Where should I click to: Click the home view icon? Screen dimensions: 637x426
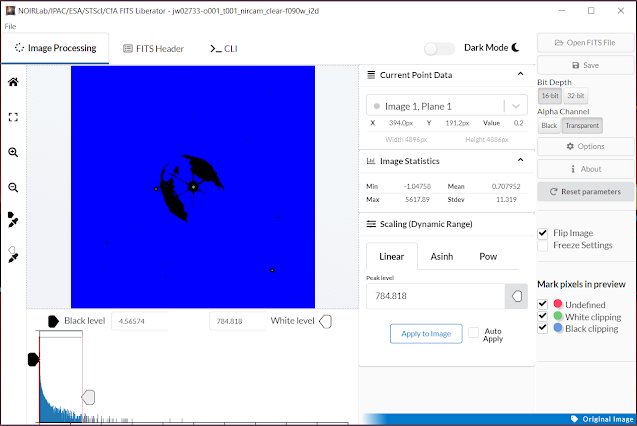click(x=13, y=82)
